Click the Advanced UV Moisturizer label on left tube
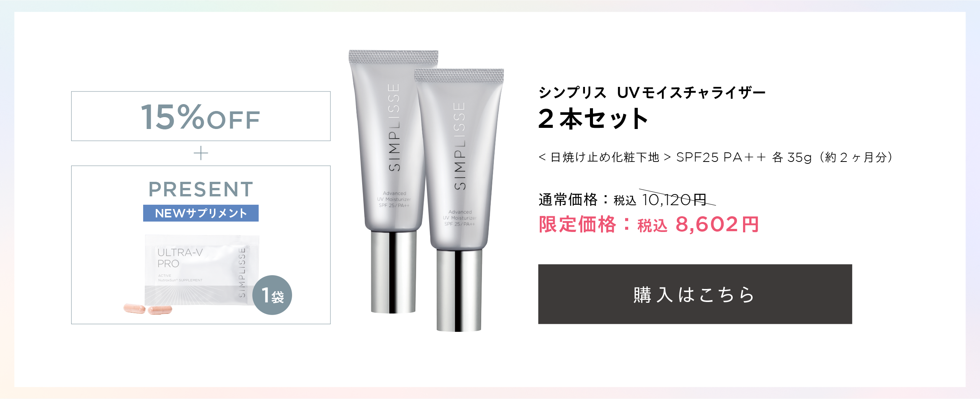This screenshot has width=980, height=400. point(394,199)
